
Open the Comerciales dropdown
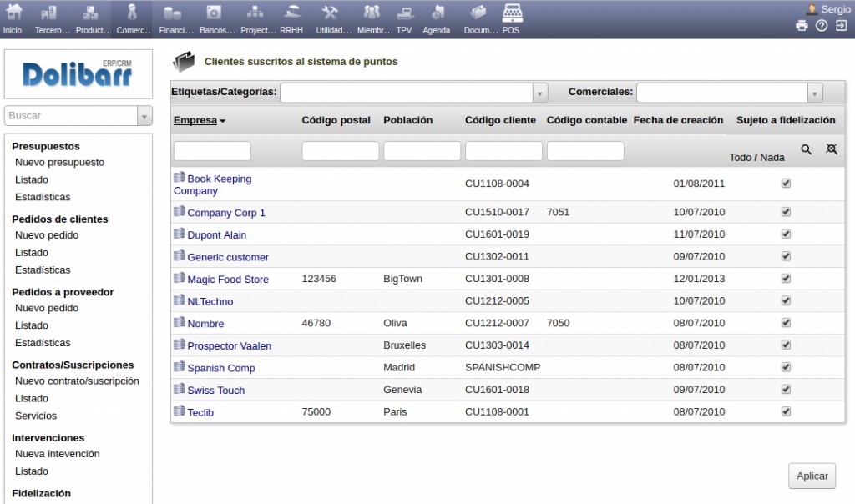[x=814, y=93]
